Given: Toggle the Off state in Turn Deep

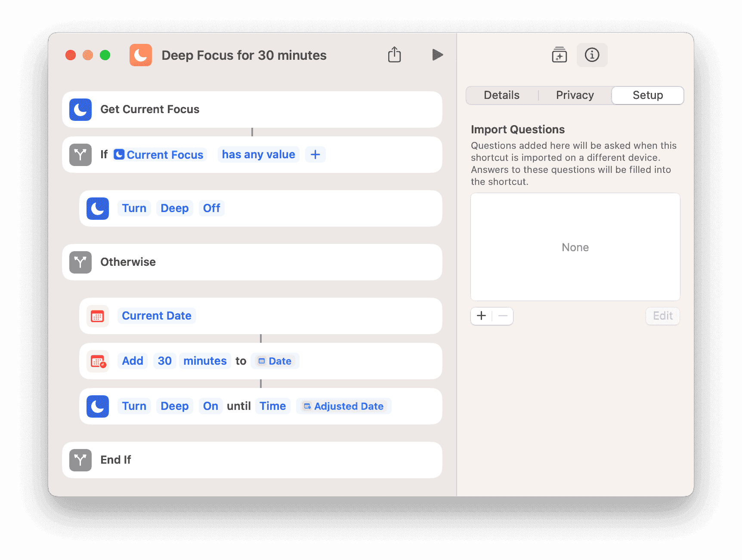Looking at the screenshot, I should (x=211, y=209).
